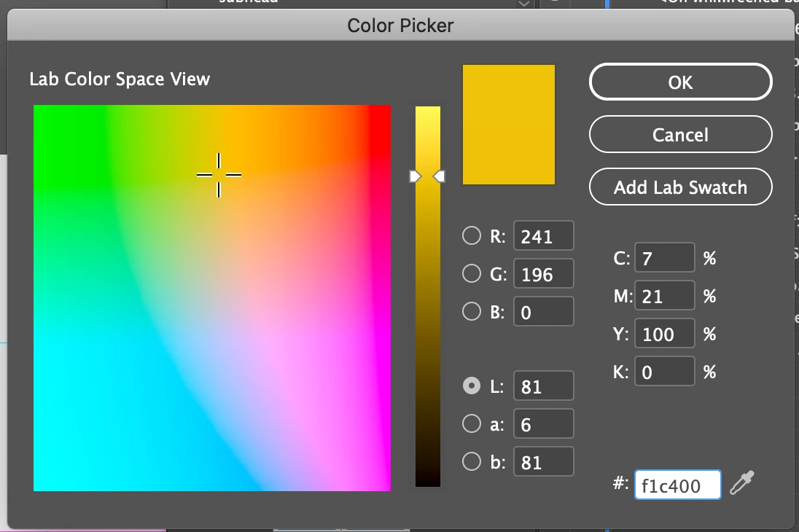This screenshot has height=532, width=799.
Task: Click the C cyan percentage field
Action: 664,258
